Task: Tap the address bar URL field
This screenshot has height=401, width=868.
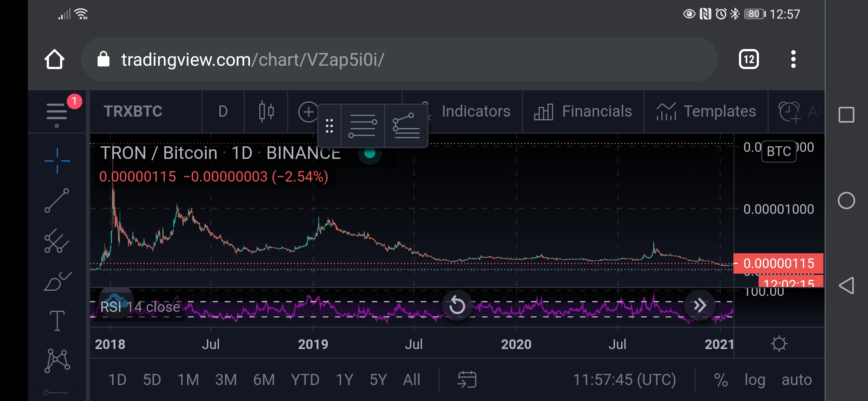Action: point(399,59)
